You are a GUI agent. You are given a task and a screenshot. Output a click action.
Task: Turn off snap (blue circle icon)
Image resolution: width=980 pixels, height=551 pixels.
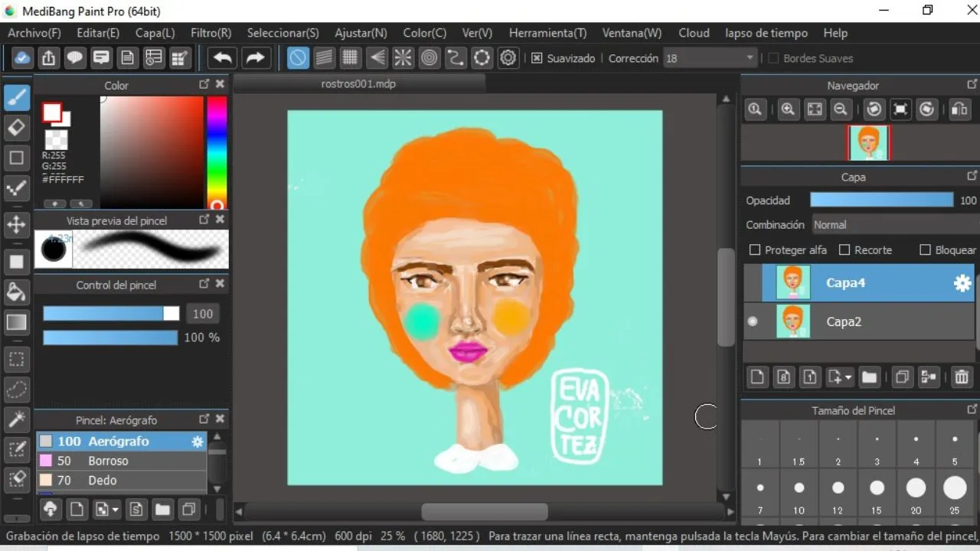[x=298, y=58]
